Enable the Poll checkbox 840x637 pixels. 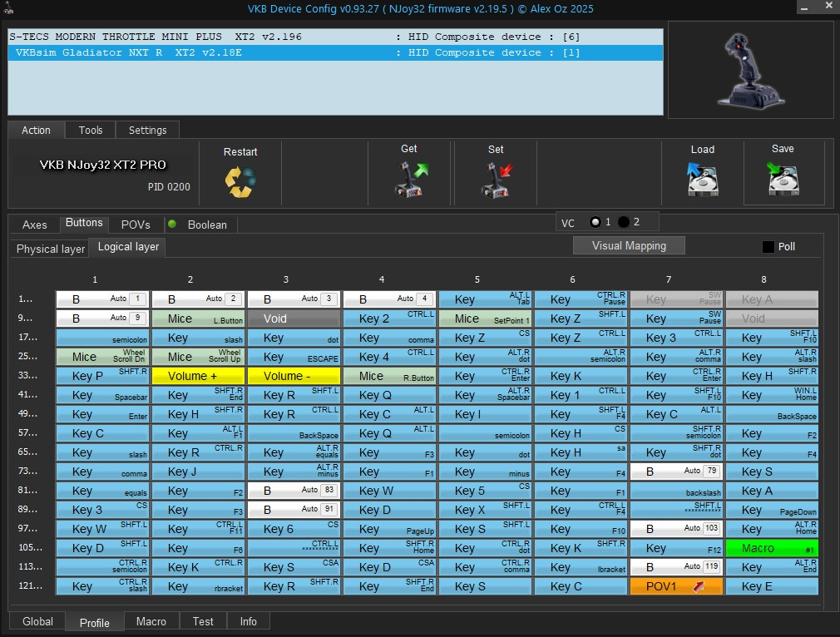point(768,247)
